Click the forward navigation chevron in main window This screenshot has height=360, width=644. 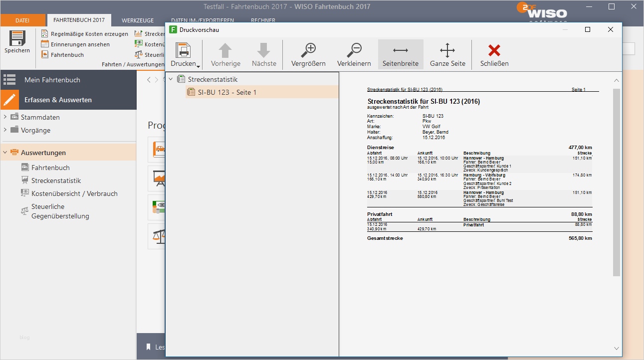point(156,80)
